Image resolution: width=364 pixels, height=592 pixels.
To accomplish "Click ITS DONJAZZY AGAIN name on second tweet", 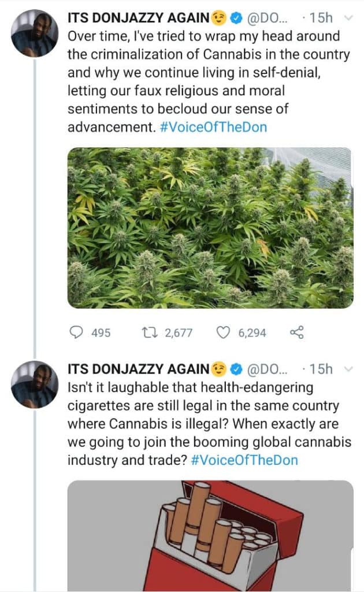I will pos(137,369).
